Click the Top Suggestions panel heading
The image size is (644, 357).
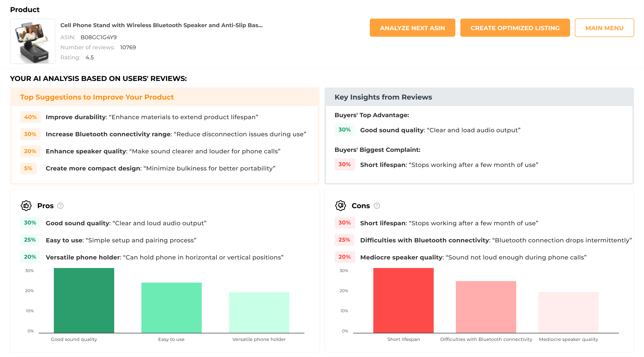(97, 97)
